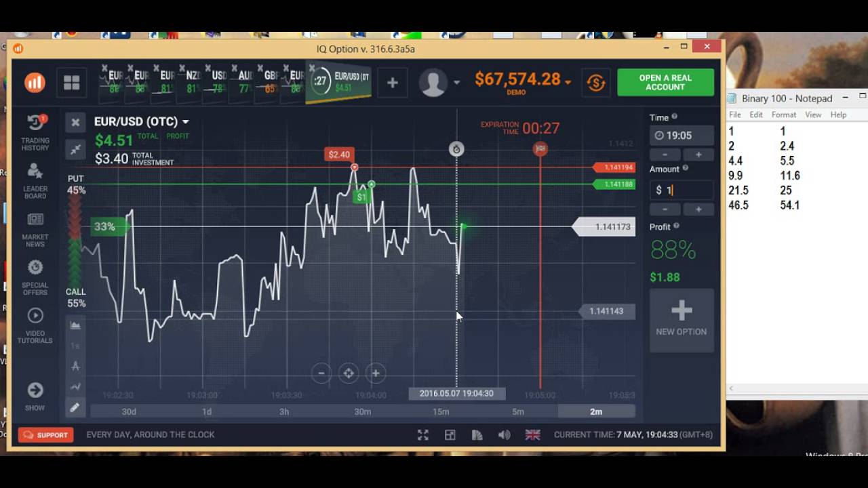Screen dimensions: 868x488
Task: Click the collapse arrows icon under chart X
Action: pos(75,149)
